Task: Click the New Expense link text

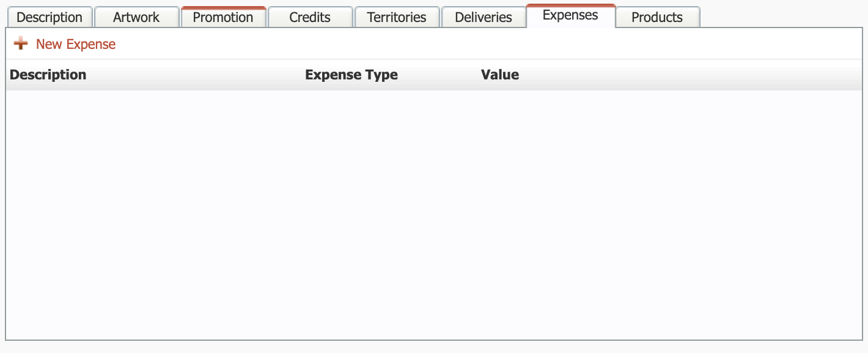Action: point(76,44)
